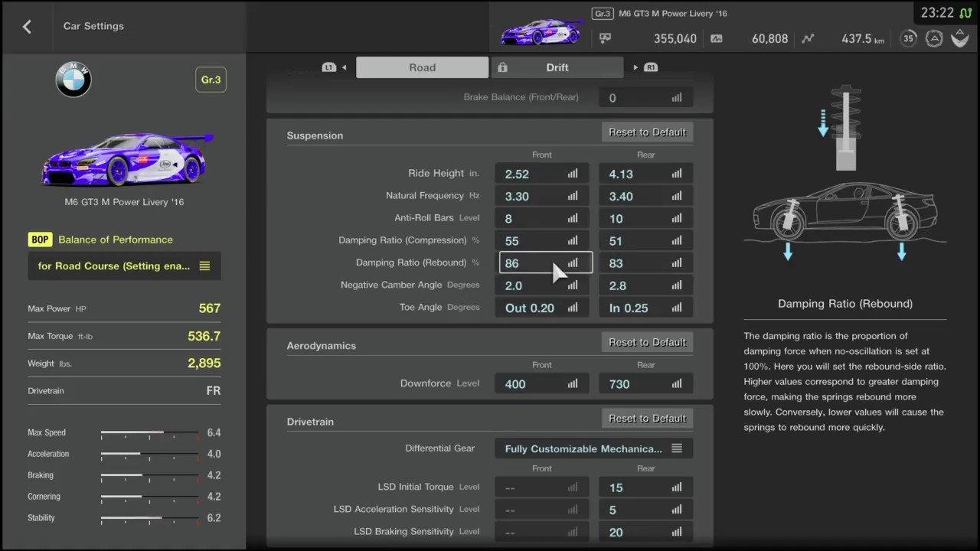
Task: Select front Natural Frequency value 3.30
Action: (517, 196)
